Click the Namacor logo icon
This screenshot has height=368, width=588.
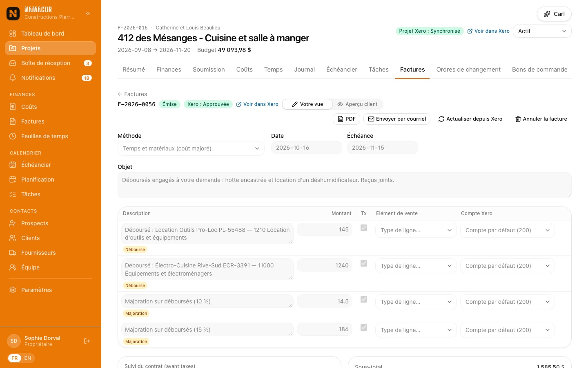coord(13,13)
